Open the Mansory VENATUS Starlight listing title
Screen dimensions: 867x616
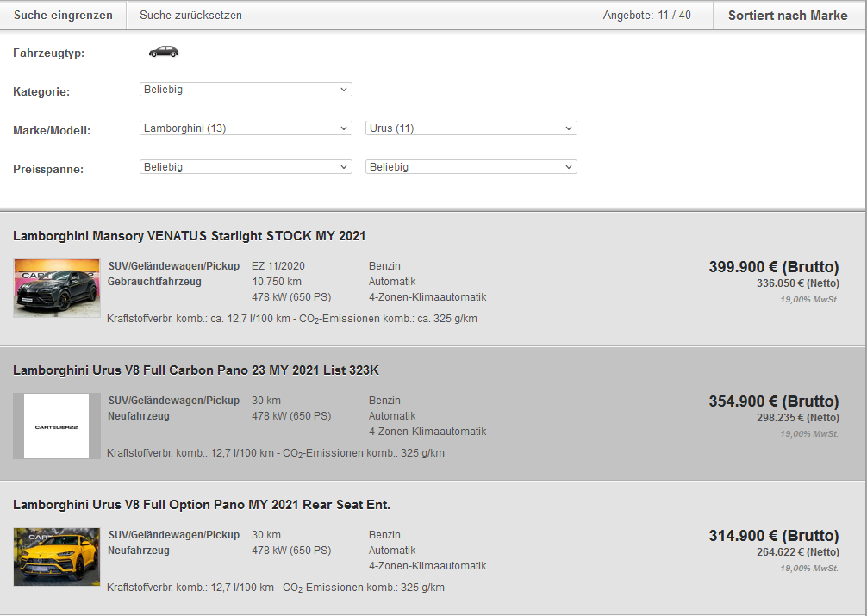(189, 236)
